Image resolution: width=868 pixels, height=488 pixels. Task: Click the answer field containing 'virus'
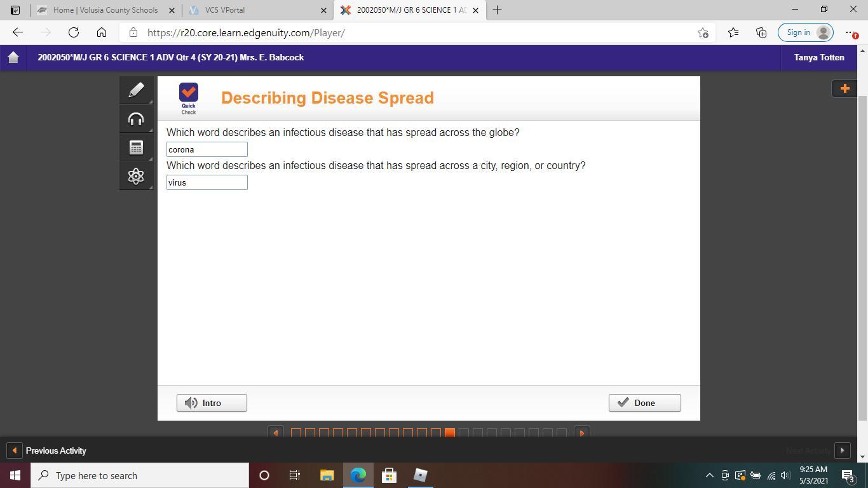coord(207,182)
